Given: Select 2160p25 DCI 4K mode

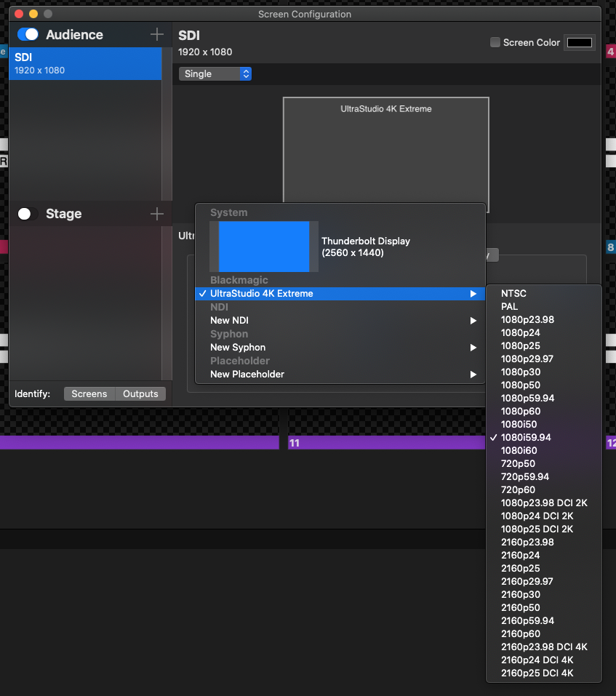Looking at the screenshot, I should point(544,673).
